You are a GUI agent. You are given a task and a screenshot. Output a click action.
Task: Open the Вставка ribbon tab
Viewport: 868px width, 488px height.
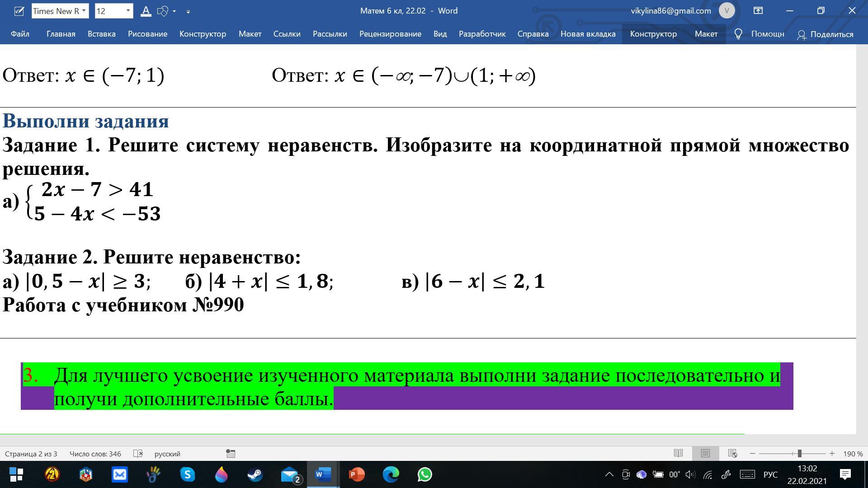click(101, 34)
